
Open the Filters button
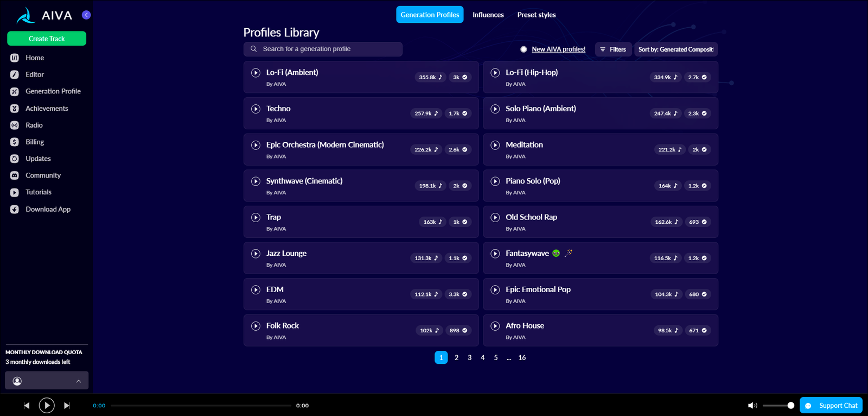613,49
